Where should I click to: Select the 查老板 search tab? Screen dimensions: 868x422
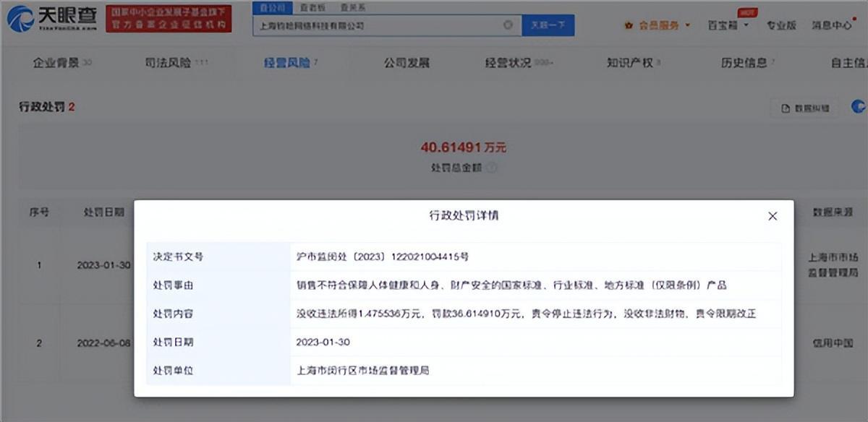[x=312, y=7]
